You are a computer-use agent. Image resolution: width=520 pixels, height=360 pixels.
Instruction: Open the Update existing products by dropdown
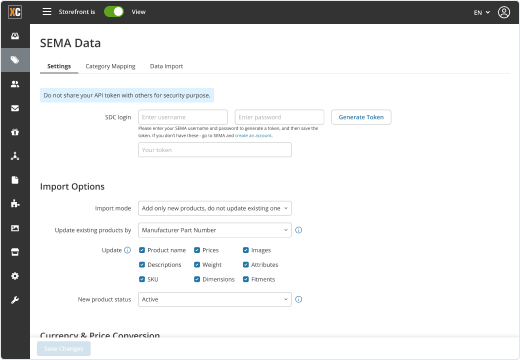[215, 230]
